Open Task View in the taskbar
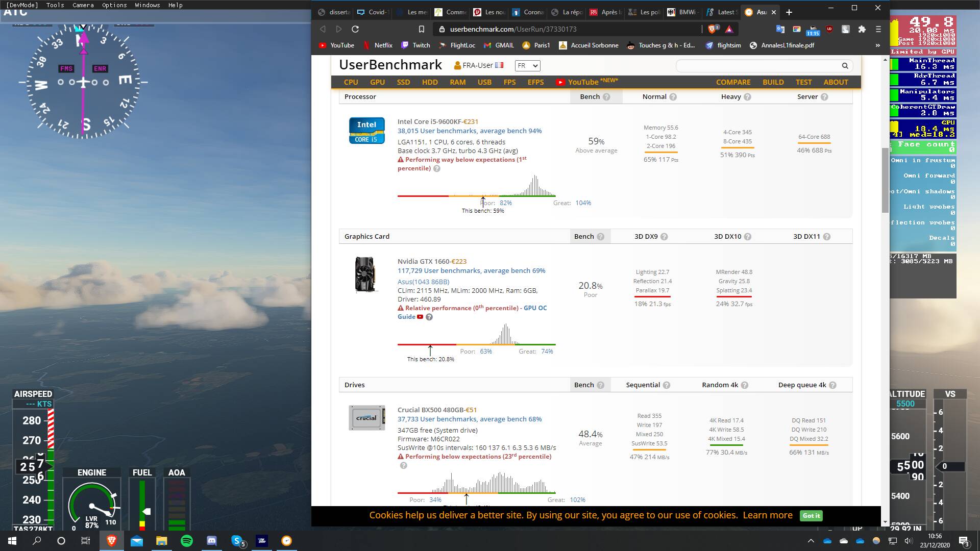 86,541
